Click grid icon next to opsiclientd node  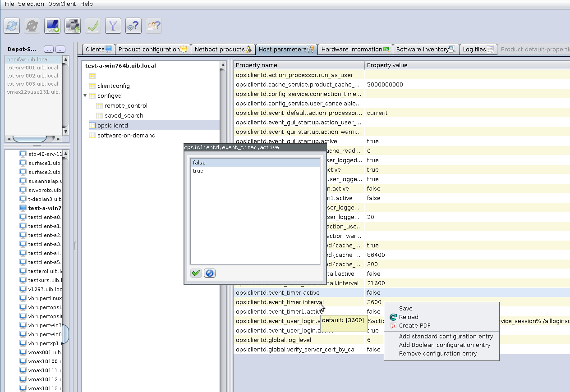coord(92,126)
